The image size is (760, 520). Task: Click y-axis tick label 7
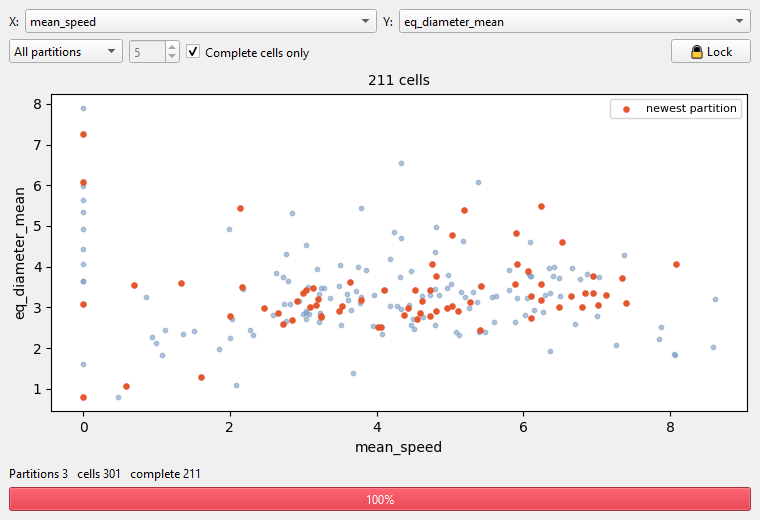coord(37,145)
